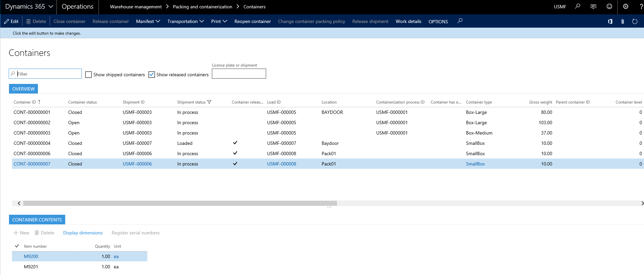
Task: Open the OPTIONS menu tab
Action: pos(438,21)
